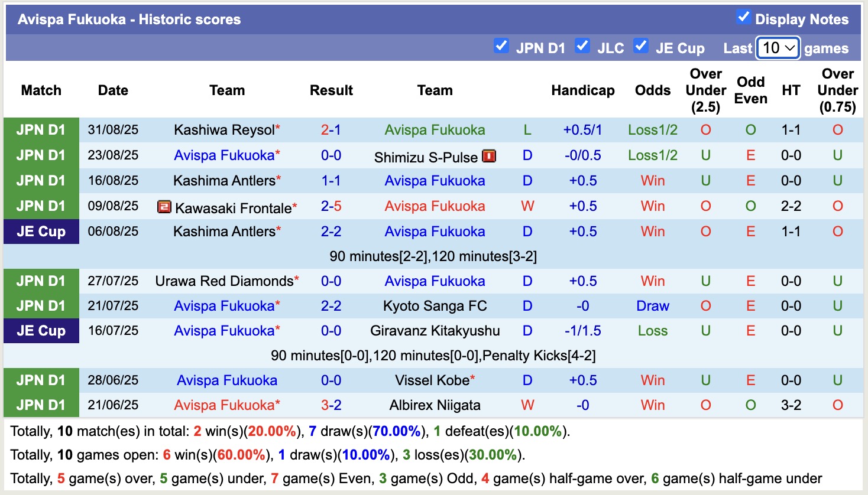Click the JPN D1 badge on the Vissel Kobe row
Screen dimensions: 868x495
click(x=41, y=380)
